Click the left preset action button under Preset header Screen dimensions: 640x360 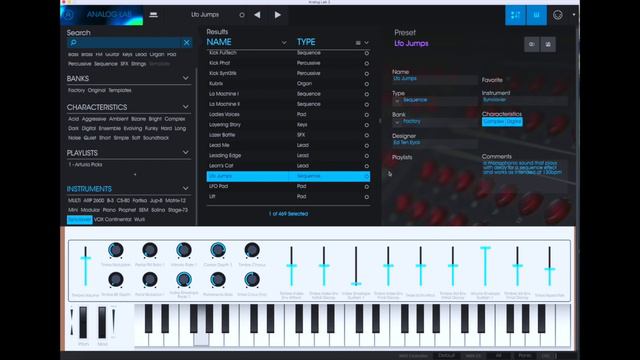coord(531,44)
